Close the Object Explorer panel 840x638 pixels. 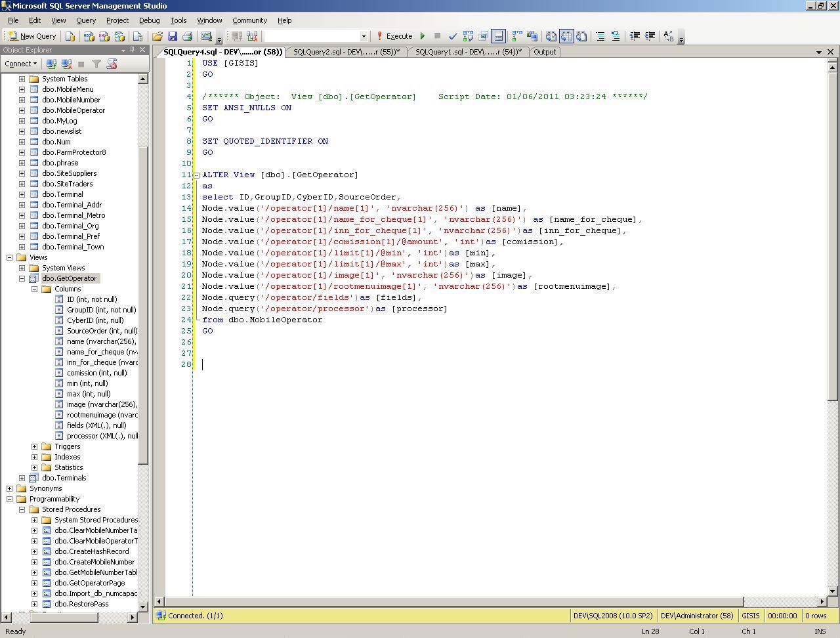pos(142,50)
